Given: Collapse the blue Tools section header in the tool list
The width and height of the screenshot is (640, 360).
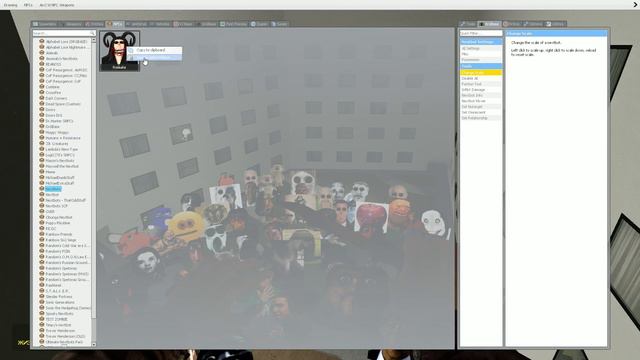Looking at the screenshot, I should click(481, 66).
